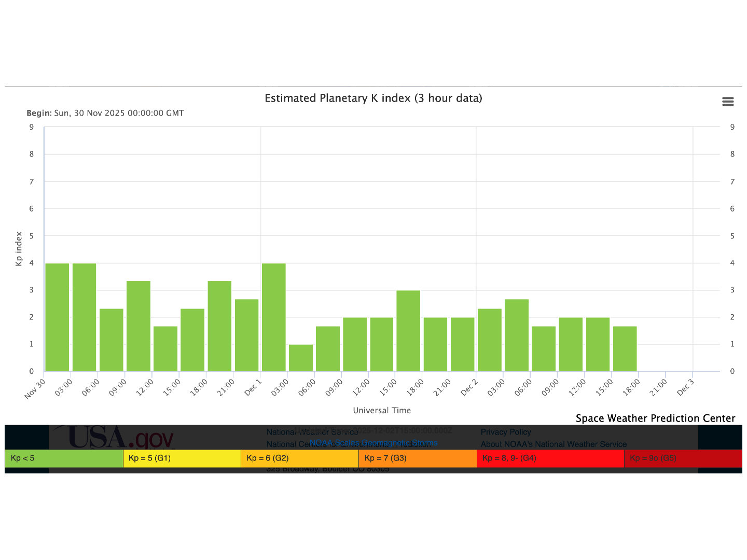Click the Kp = 6 (G2) legend block
This screenshot has width=747, height=560.
tap(299, 458)
